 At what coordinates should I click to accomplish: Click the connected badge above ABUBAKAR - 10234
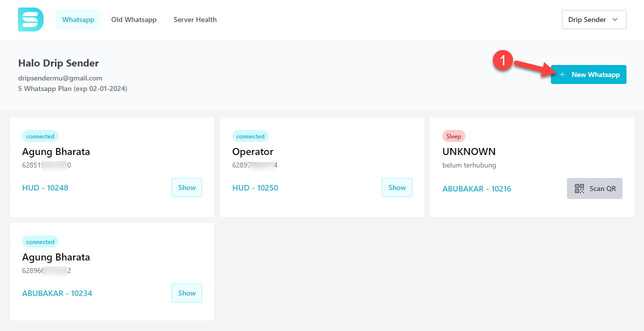point(40,241)
